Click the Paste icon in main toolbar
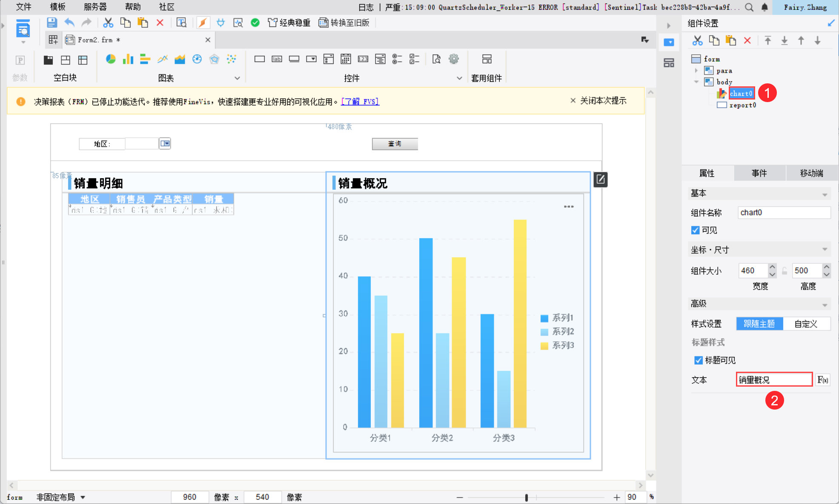The height and width of the screenshot is (504, 839). pos(143,23)
